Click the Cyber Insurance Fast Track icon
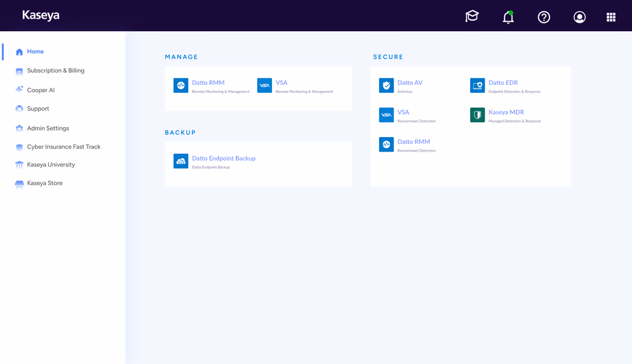 19,147
